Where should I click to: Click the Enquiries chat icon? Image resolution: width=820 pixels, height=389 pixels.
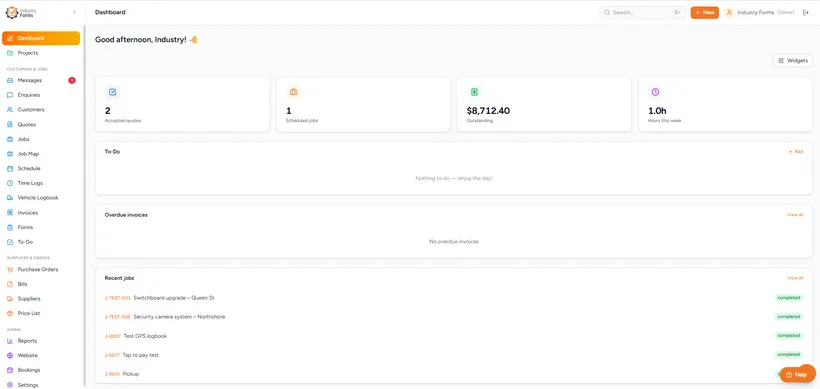tap(10, 95)
